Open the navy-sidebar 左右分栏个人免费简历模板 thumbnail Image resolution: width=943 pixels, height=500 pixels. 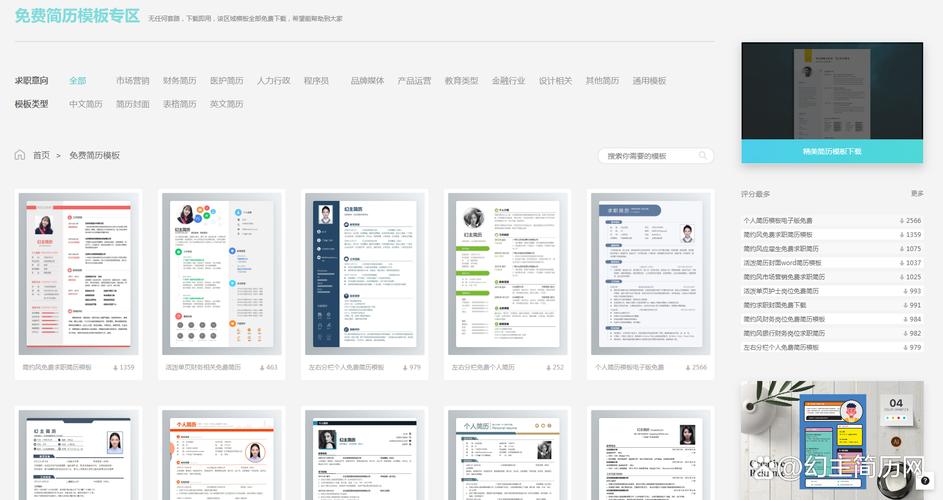click(x=364, y=274)
